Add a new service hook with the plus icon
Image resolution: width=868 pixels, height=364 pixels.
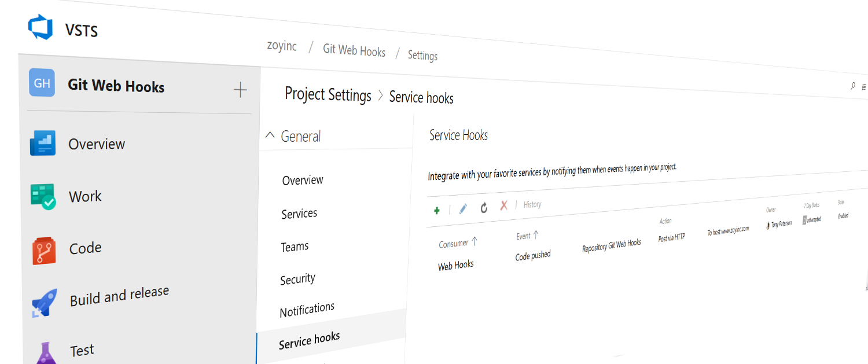437,211
